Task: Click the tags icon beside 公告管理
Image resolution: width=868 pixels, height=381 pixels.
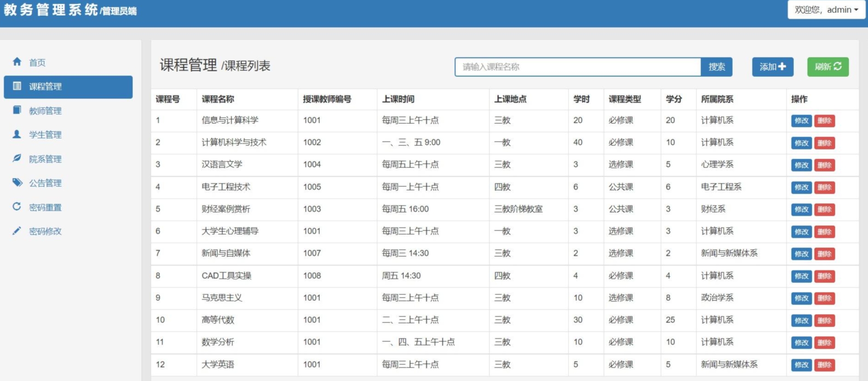Action: click(x=17, y=182)
